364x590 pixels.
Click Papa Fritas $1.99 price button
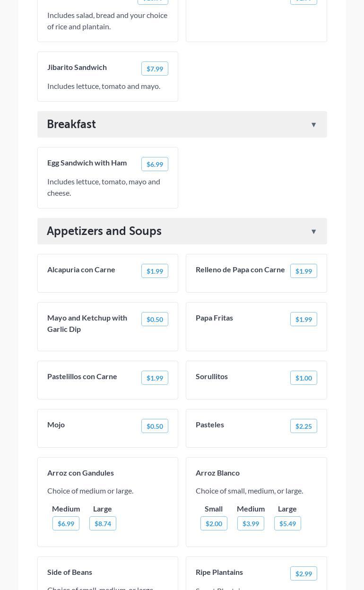[303, 319]
